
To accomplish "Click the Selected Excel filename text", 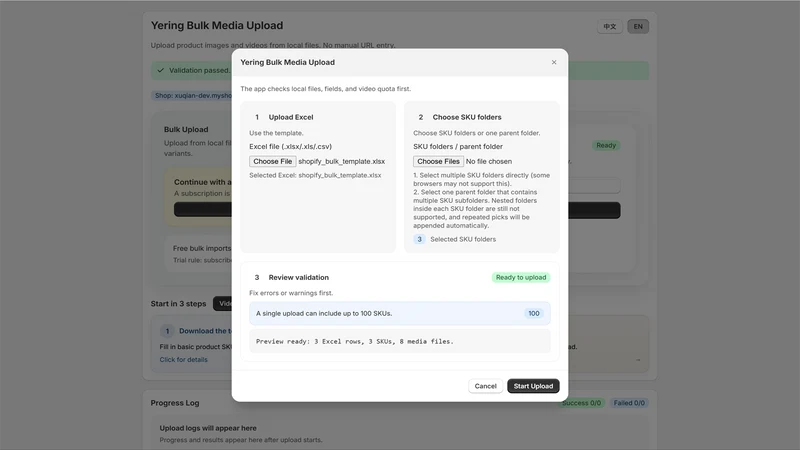I will 315,175.
